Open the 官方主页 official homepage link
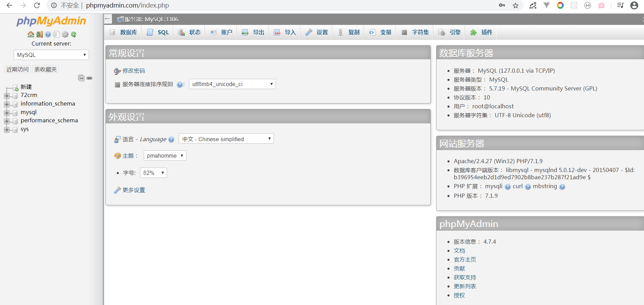Viewport: 644px width, 305px height. [465, 259]
